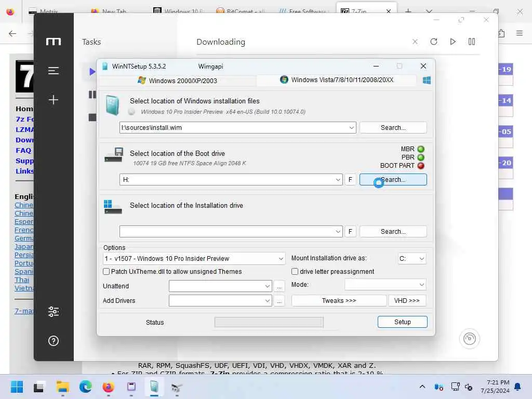Refresh the Motrix task list
This screenshot has height=399, width=532.
434,42
